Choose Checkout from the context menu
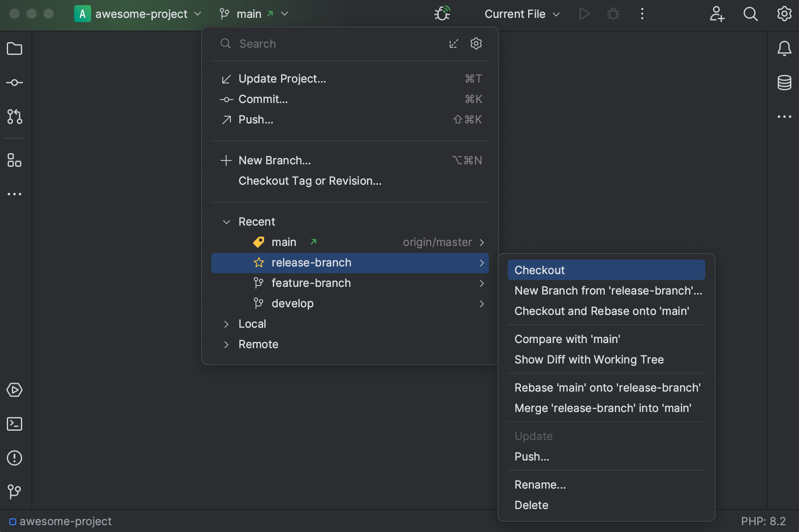Screen dimensions: 799x532 540,269
